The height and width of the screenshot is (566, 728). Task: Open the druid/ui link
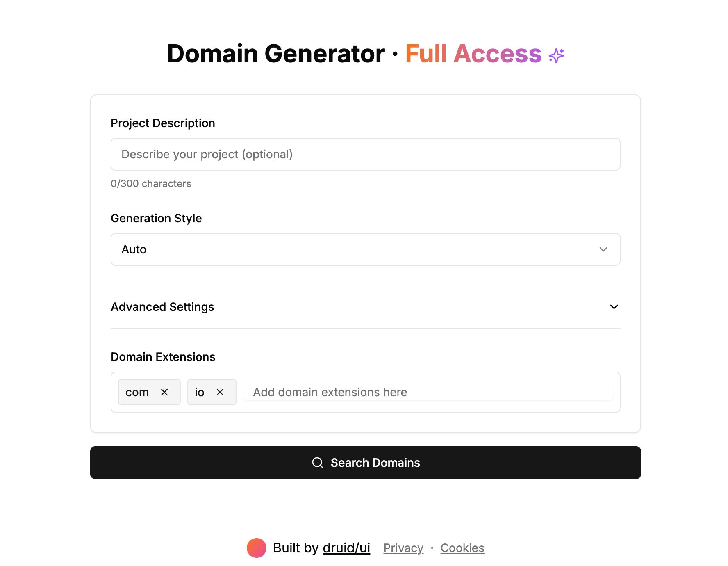pos(346,548)
